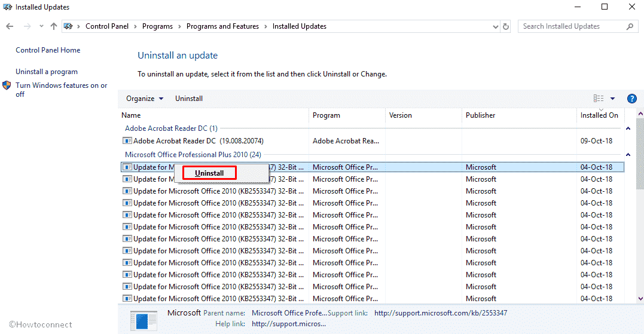Go to Programs and Features breadcrumb
This screenshot has width=644, height=334.
(x=222, y=26)
